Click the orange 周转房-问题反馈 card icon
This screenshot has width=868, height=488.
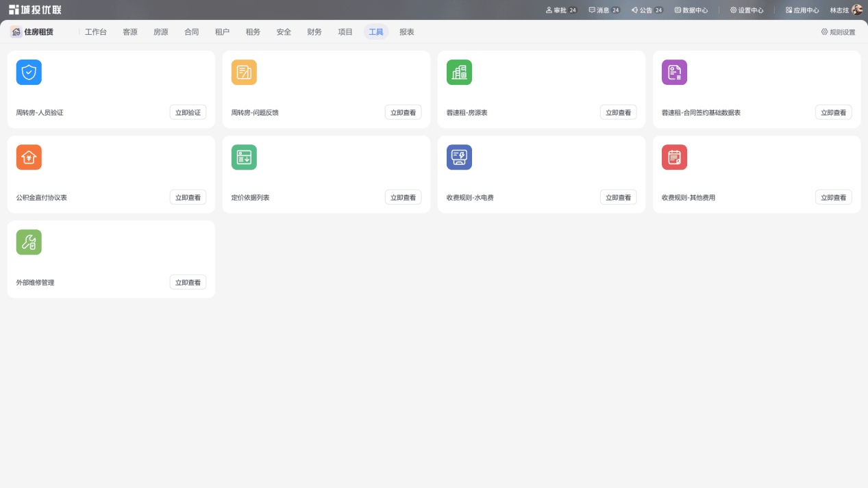point(244,73)
